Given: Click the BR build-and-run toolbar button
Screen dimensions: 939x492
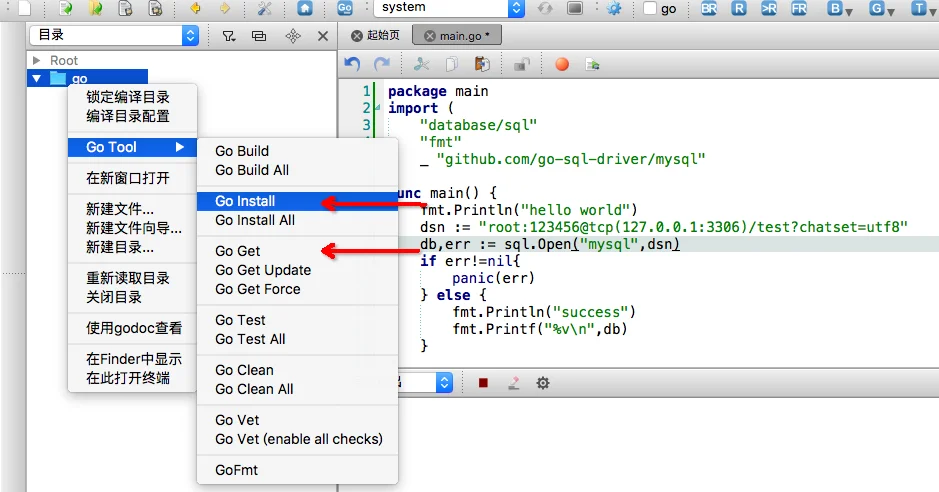Looking at the screenshot, I should click(709, 8).
